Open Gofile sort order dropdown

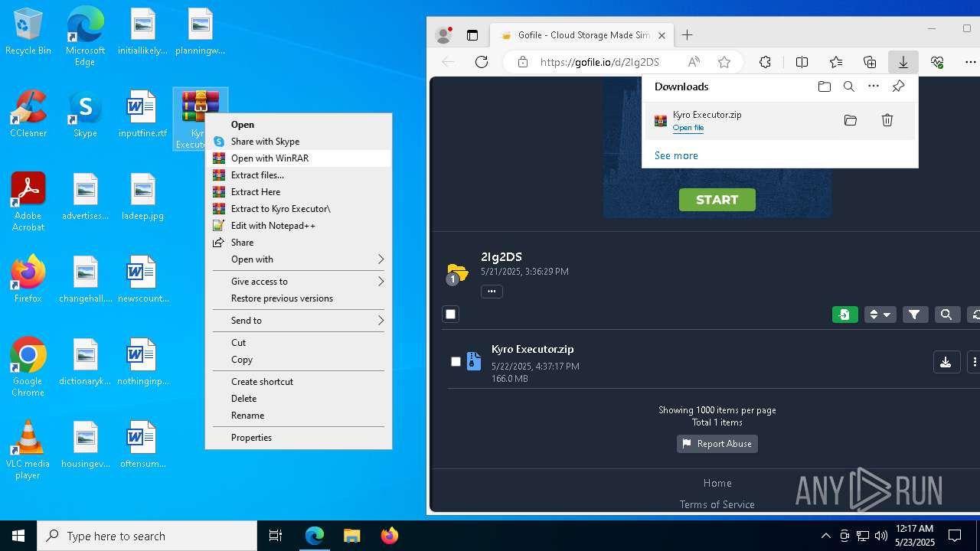(x=880, y=315)
